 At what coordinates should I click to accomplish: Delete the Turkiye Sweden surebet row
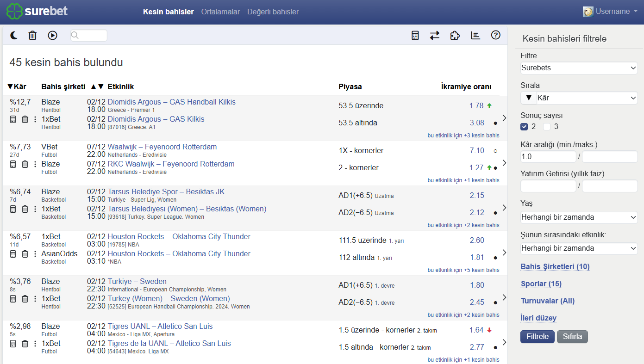tap(25, 299)
